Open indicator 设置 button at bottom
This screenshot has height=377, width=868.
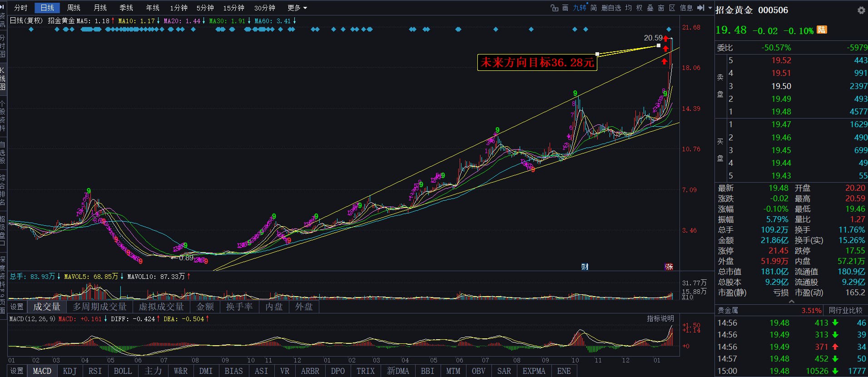pos(17,371)
